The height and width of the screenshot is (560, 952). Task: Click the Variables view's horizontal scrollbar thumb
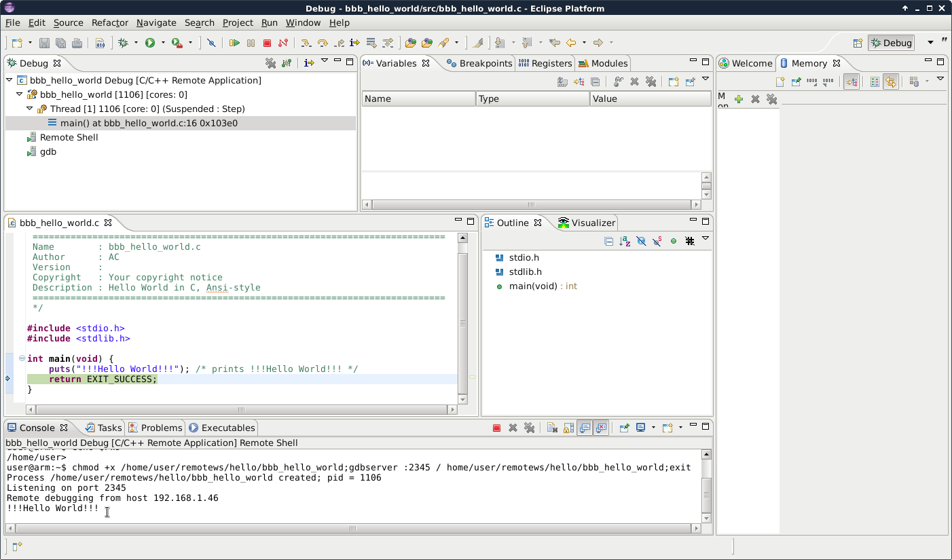click(x=532, y=204)
